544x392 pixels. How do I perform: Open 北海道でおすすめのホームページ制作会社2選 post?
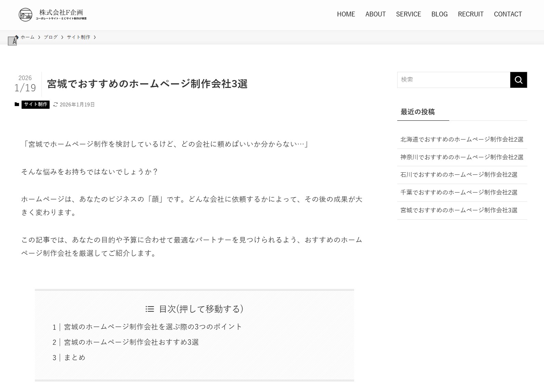pos(462,140)
